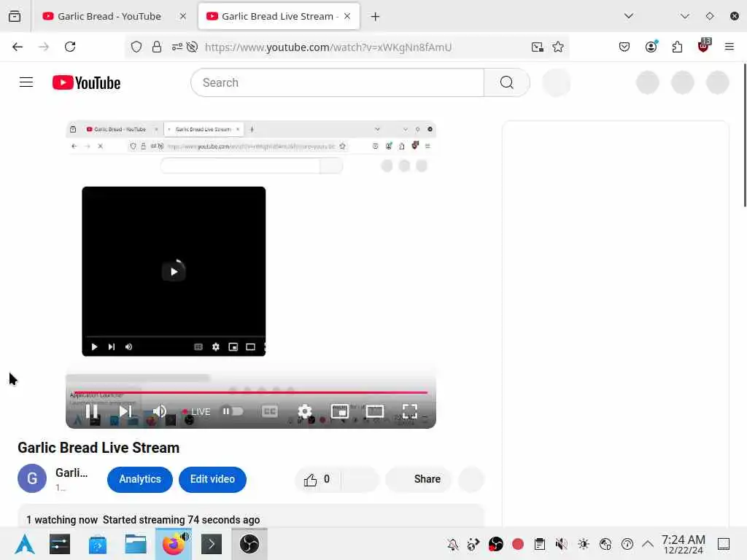
Task: Open YouTube hamburger guide menu
Action: (26, 82)
